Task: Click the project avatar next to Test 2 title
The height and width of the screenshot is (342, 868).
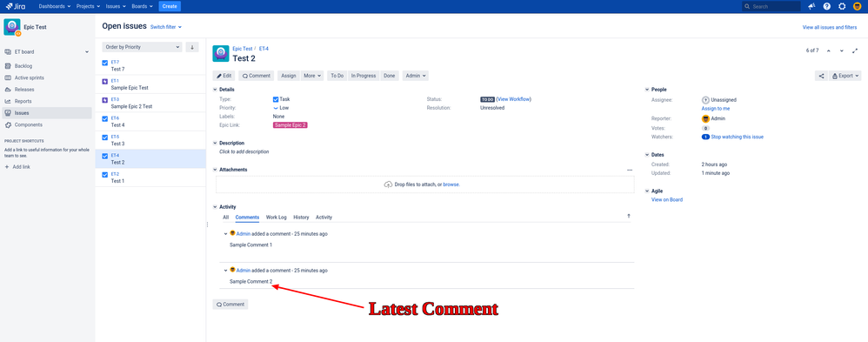Action: pos(220,53)
